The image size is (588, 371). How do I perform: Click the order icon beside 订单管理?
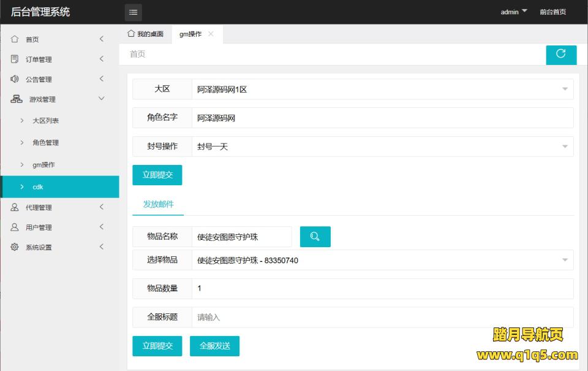point(15,59)
